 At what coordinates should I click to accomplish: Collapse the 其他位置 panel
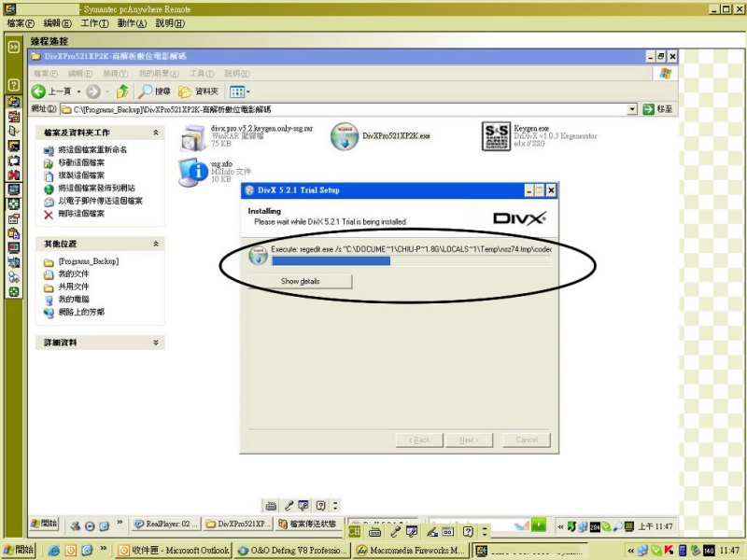tap(156, 244)
